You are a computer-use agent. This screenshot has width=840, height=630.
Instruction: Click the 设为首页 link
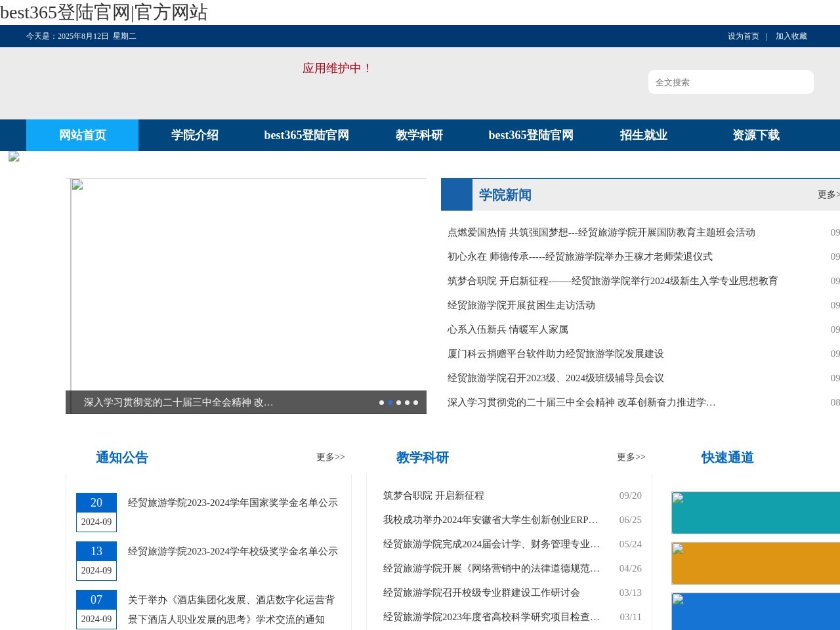[x=742, y=36]
